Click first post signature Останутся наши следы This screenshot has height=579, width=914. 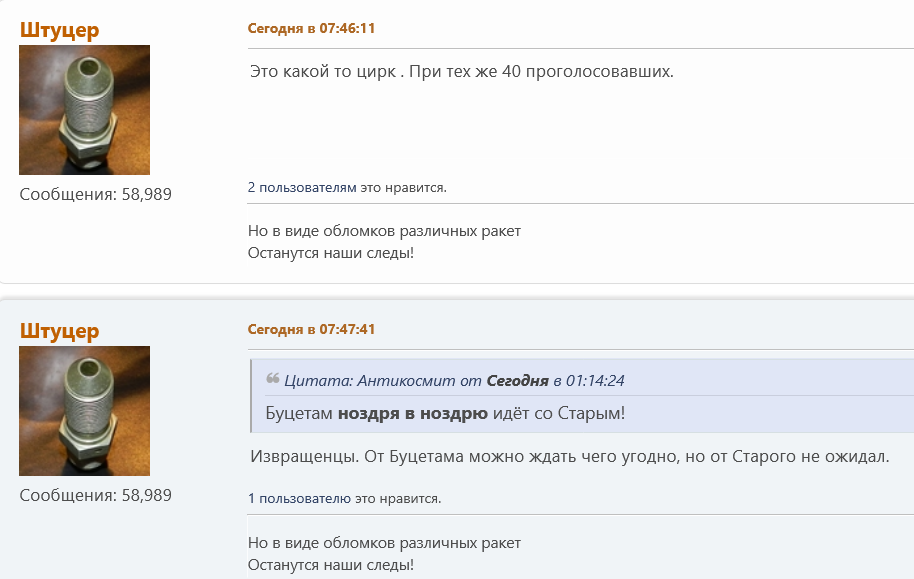[x=331, y=253]
